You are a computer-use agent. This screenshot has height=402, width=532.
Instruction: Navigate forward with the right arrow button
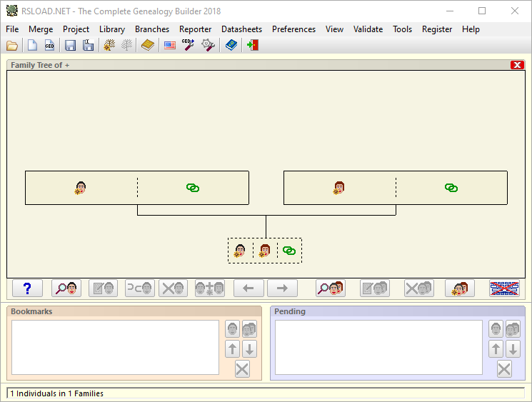[x=282, y=288]
